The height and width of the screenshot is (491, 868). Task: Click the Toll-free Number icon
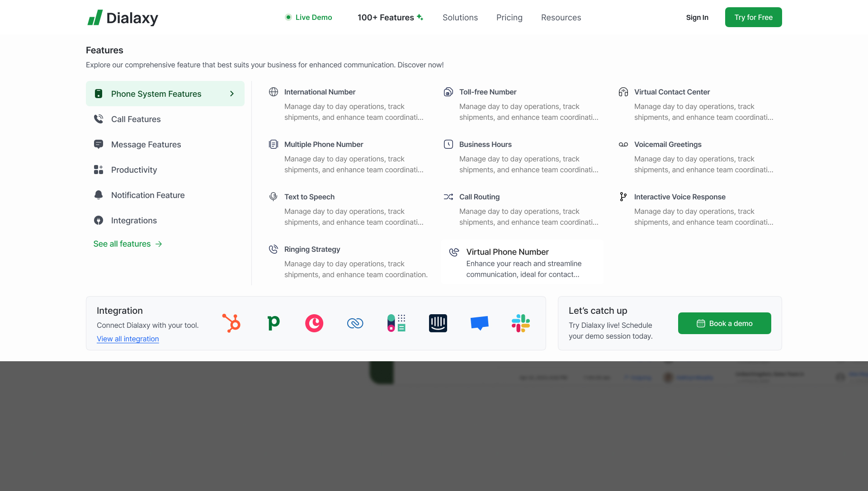pos(448,92)
